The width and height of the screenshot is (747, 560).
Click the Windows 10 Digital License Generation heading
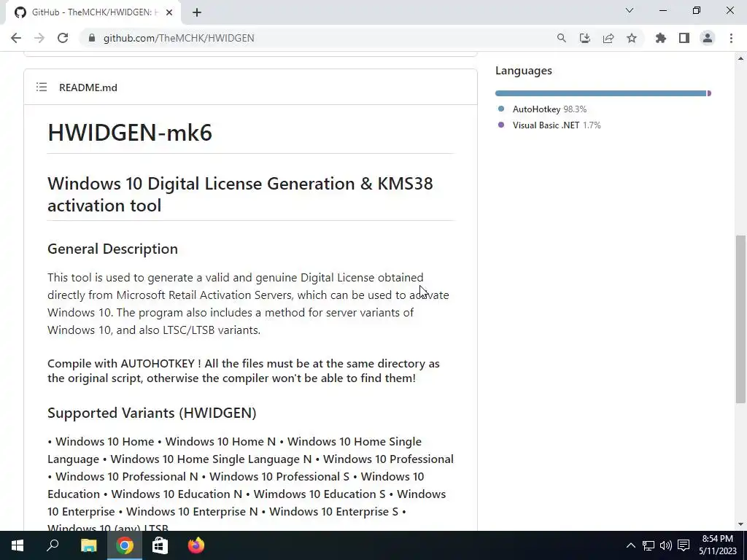pyautogui.click(x=240, y=194)
